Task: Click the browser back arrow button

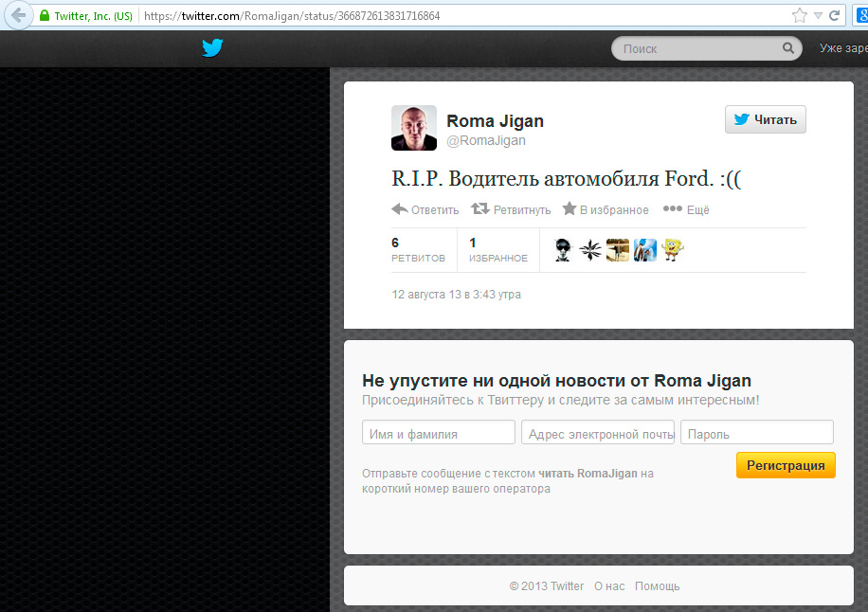Action: click(x=17, y=15)
